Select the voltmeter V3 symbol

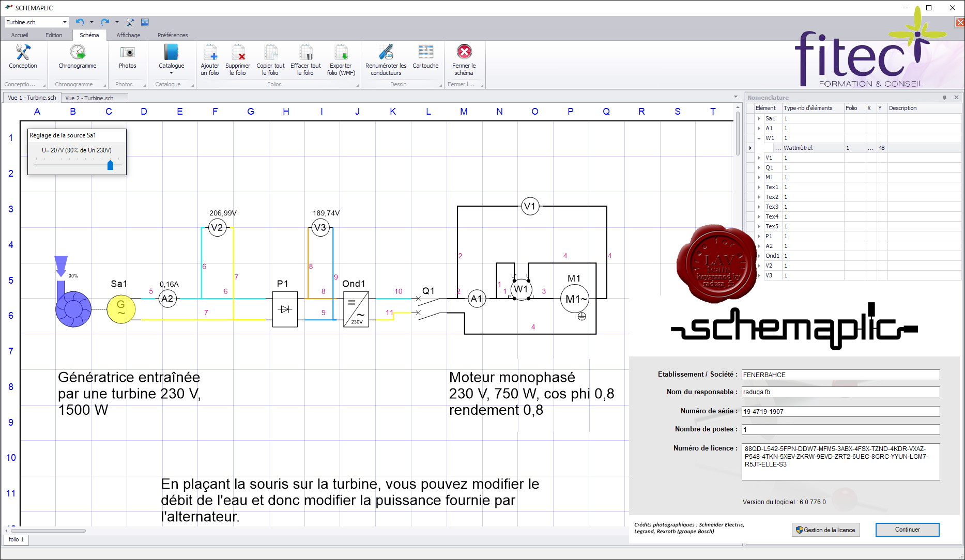pyautogui.click(x=320, y=227)
